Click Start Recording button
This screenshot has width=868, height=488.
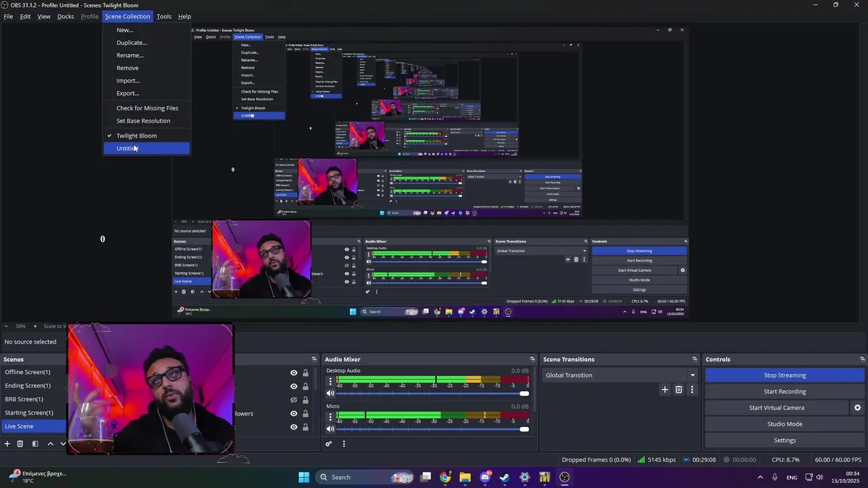click(x=785, y=392)
